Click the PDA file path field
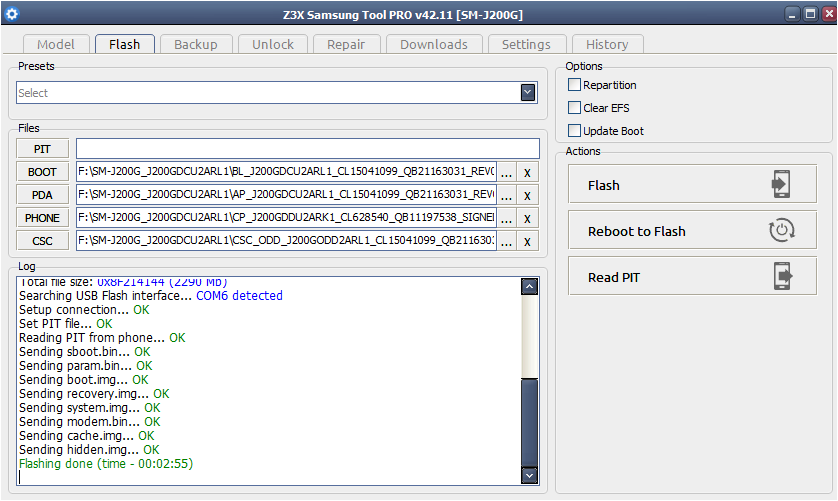838x501 pixels. pyautogui.click(x=286, y=195)
